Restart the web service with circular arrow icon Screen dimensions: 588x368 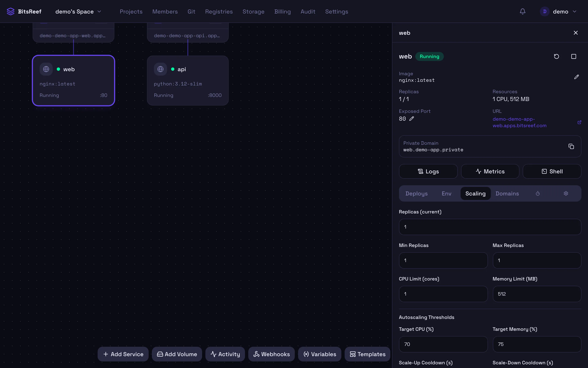556,56
